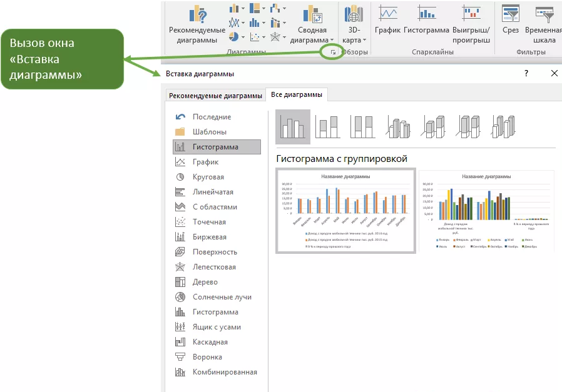Click the pie chart ribbon icon

point(234,36)
